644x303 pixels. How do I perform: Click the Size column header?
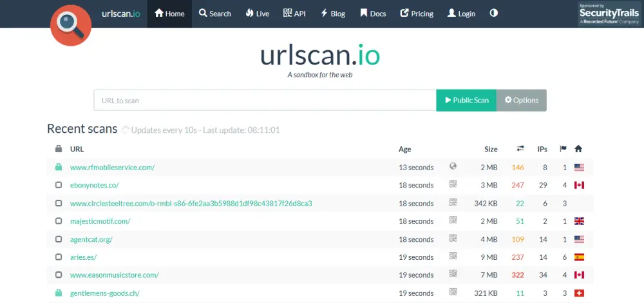coord(491,149)
